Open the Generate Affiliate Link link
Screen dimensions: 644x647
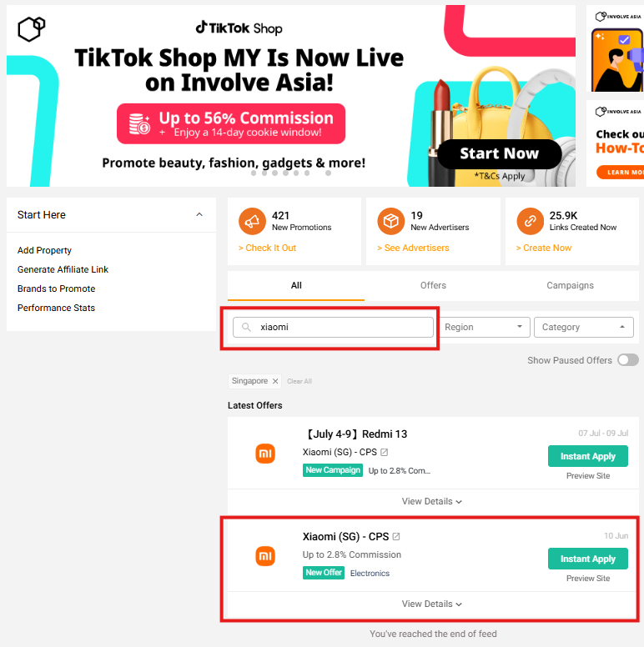[63, 269]
